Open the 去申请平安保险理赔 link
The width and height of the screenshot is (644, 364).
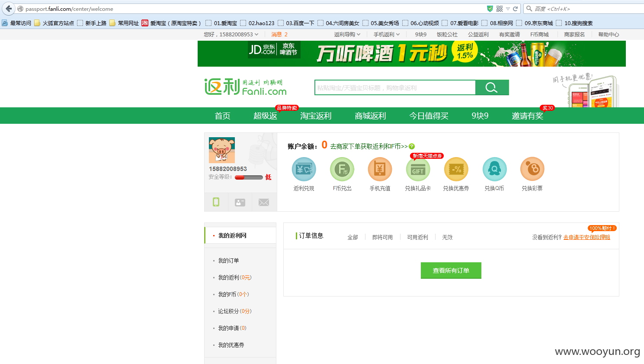tap(586, 237)
